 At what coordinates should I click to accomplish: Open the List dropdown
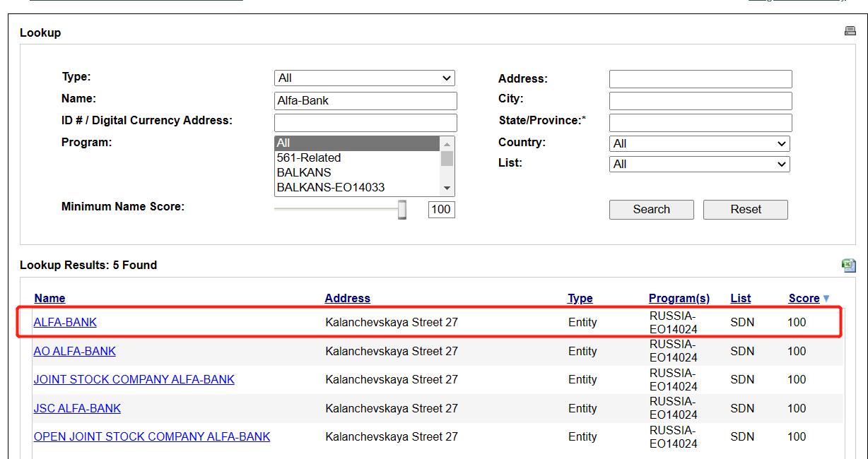[699, 164]
